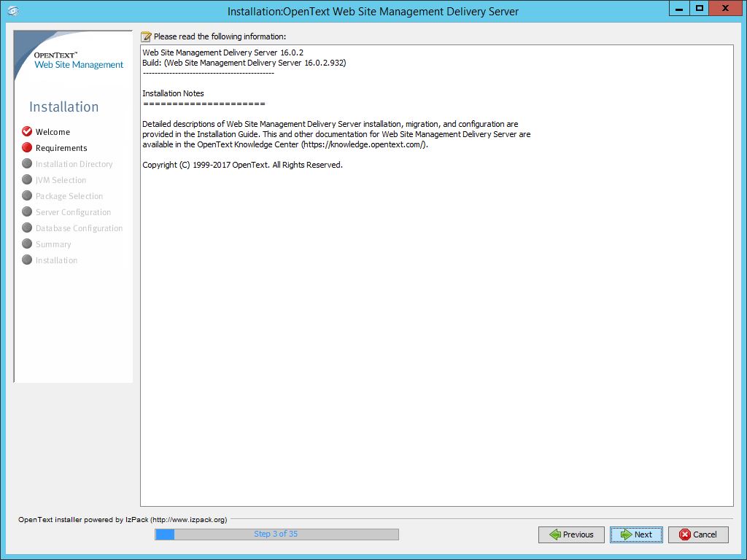The height and width of the screenshot is (560, 747).
Task: Close the installer window
Action: tap(726, 9)
